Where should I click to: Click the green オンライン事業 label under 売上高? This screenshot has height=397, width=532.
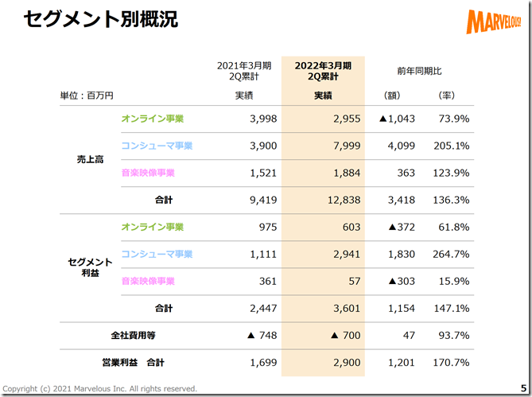tap(153, 119)
